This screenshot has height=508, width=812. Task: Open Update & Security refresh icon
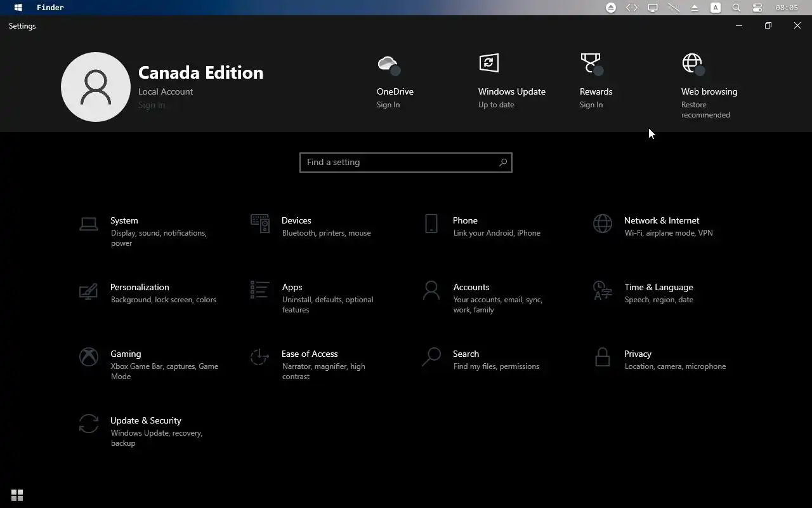[x=89, y=424]
